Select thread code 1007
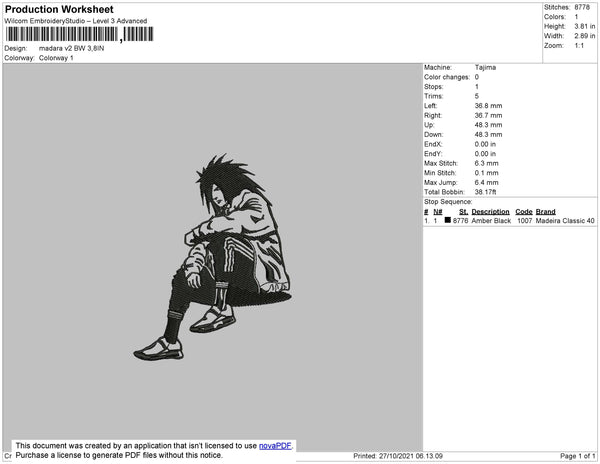 coord(525,221)
